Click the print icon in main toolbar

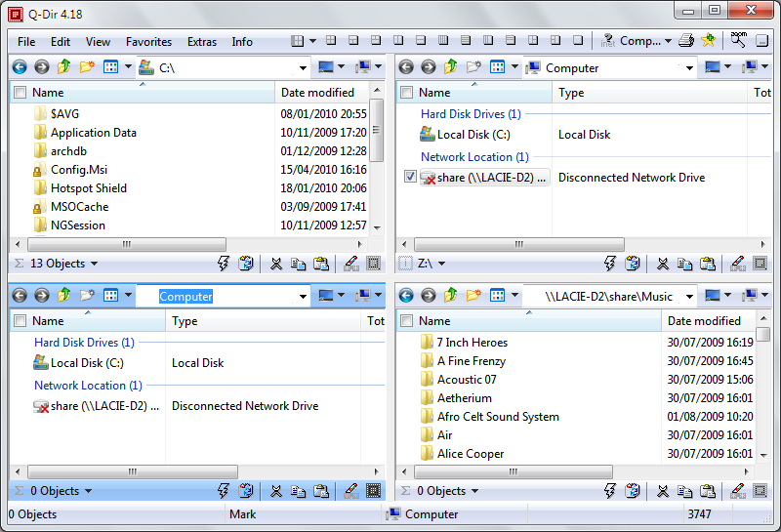point(686,41)
